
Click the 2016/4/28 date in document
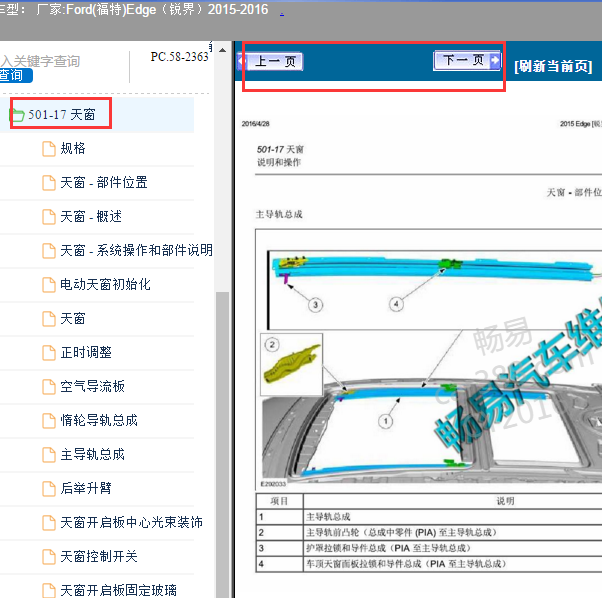[256, 124]
